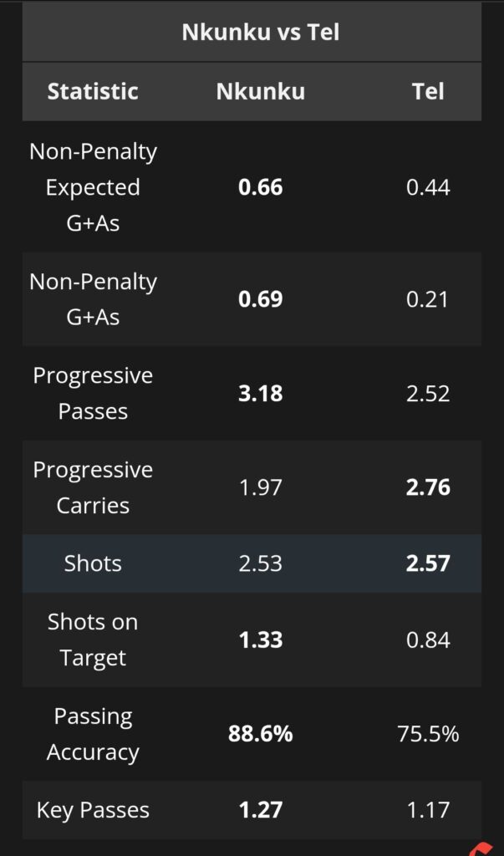Click Tel's 2.76 progressive carries value
The image size is (504, 856).
coord(428,487)
